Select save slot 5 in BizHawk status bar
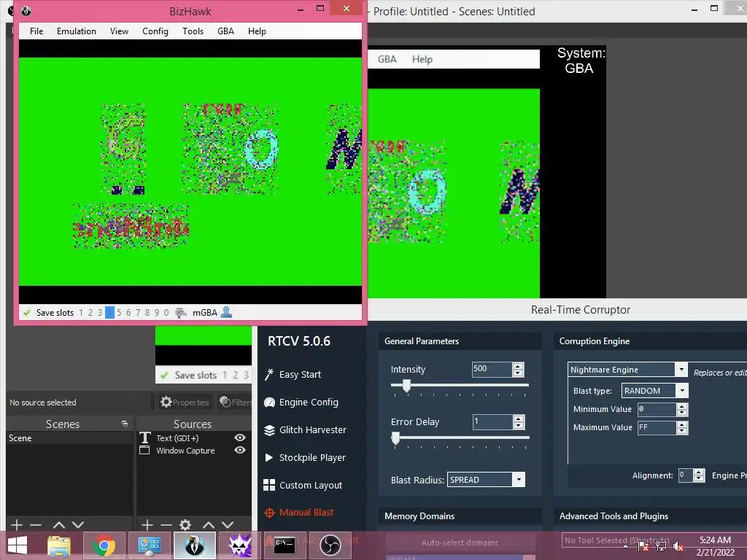 pyautogui.click(x=119, y=313)
